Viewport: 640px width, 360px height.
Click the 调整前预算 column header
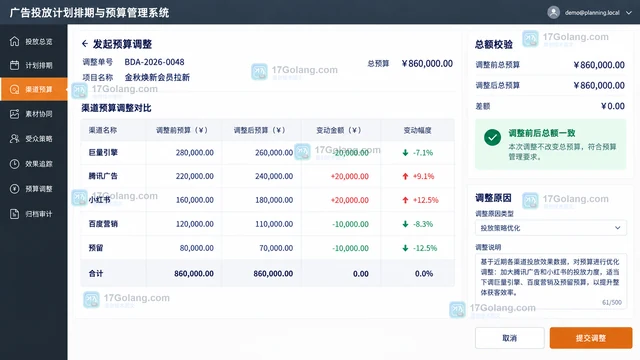point(182,130)
